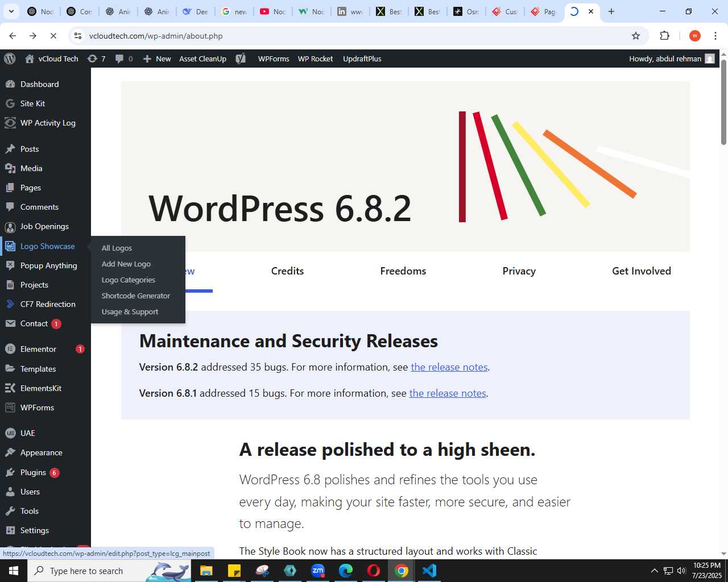Go back to the previous page
The width and height of the screenshot is (728, 582).
pyautogui.click(x=13, y=36)
